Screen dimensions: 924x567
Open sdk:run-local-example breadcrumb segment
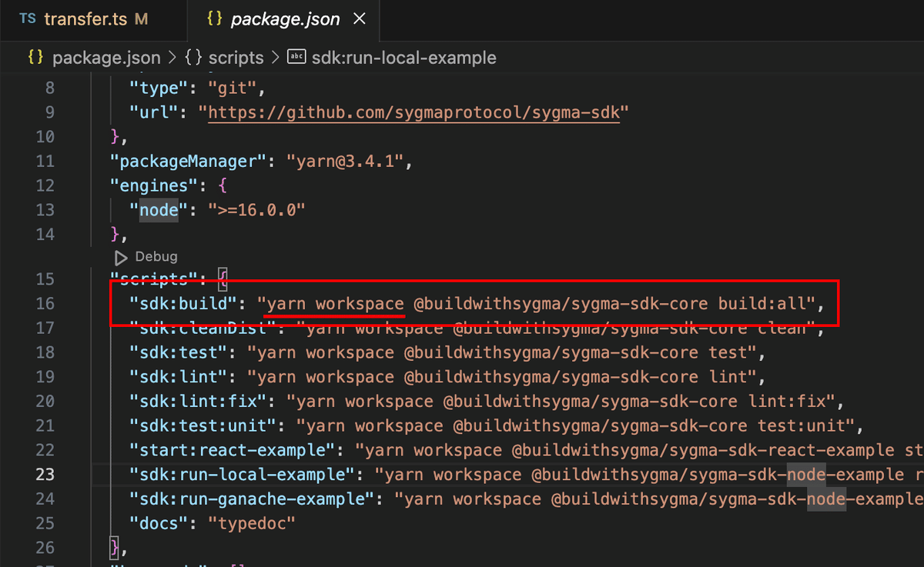click(404, 58)
